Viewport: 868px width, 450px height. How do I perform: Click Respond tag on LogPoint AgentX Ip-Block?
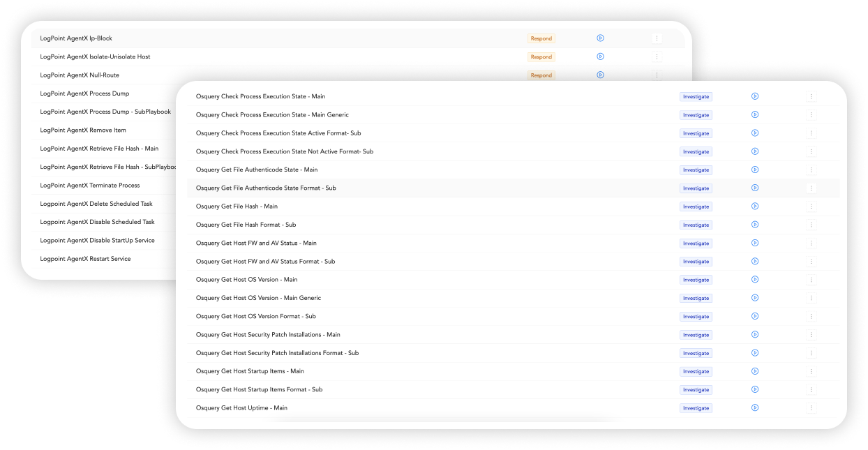click(541, 38)
